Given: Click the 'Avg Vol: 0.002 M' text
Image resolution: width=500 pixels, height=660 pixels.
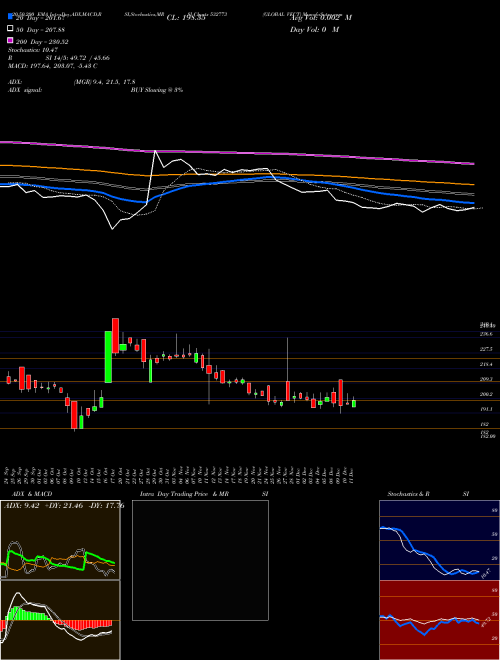Looking at the screenshot, I should [321, 17].
